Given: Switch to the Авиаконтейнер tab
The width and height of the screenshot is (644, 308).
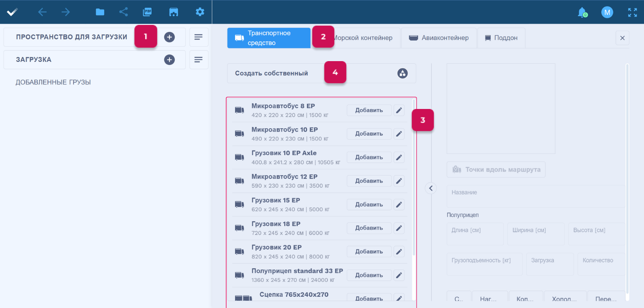Looking at the screenshot, I should (x=439, y=38).
